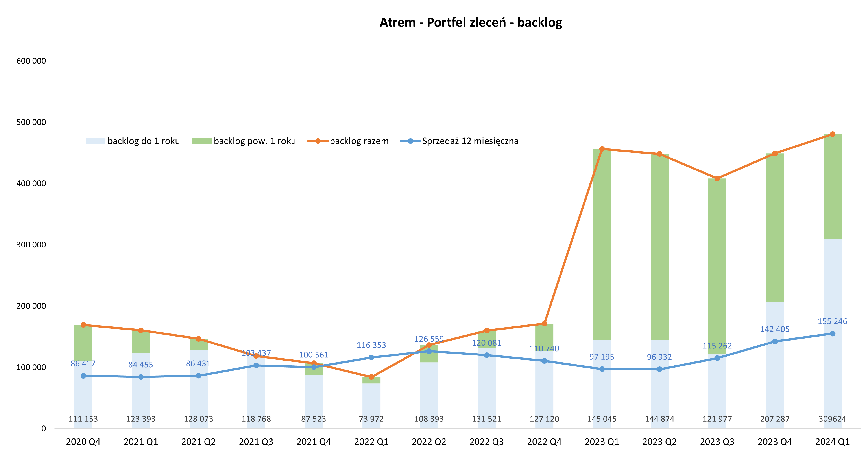
Task: Click the sales label '142 405'
Action: click(775, 329)
